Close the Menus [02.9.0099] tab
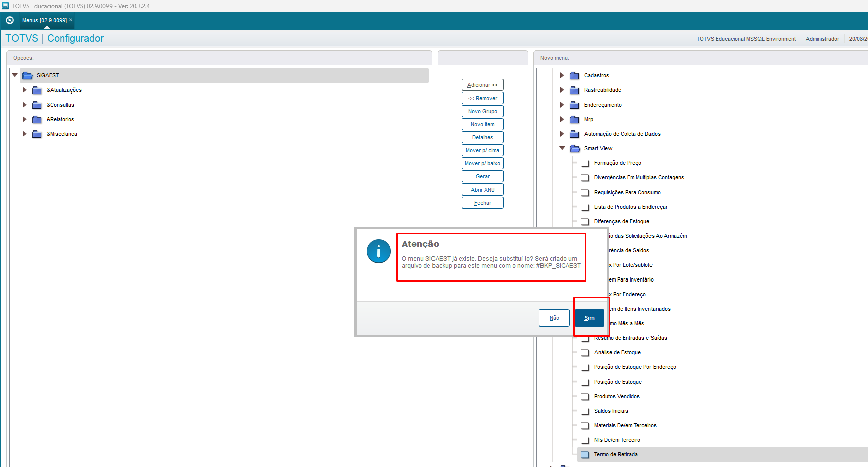The width and height of the screenshot is (868, 467). pos(71,20)
